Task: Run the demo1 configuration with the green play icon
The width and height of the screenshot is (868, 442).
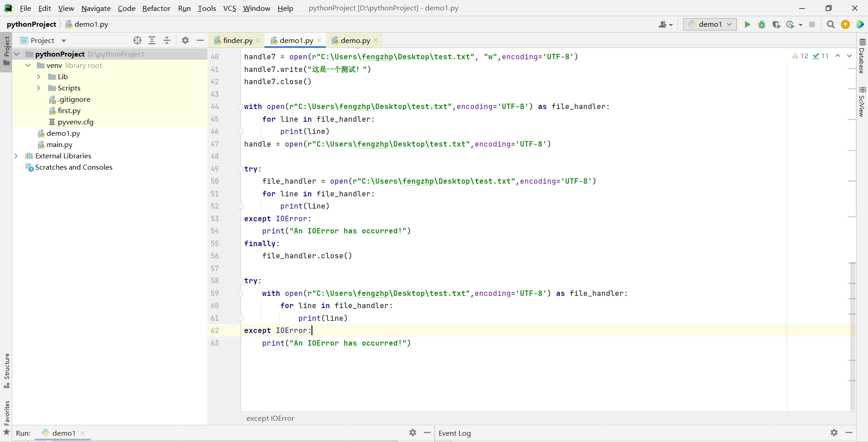Action: [747, 24]
